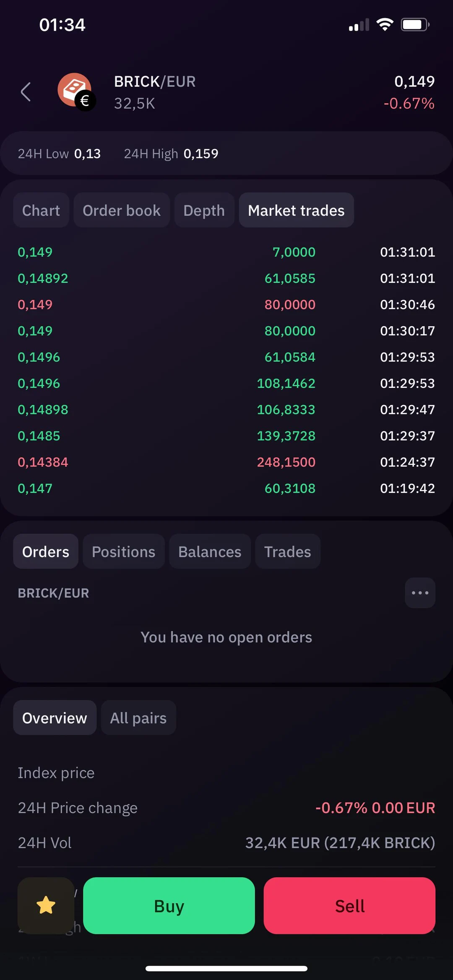The height and width of the screenshot is (980, 453).
Task: Select the Overview tab
Action: click(55, 718)
